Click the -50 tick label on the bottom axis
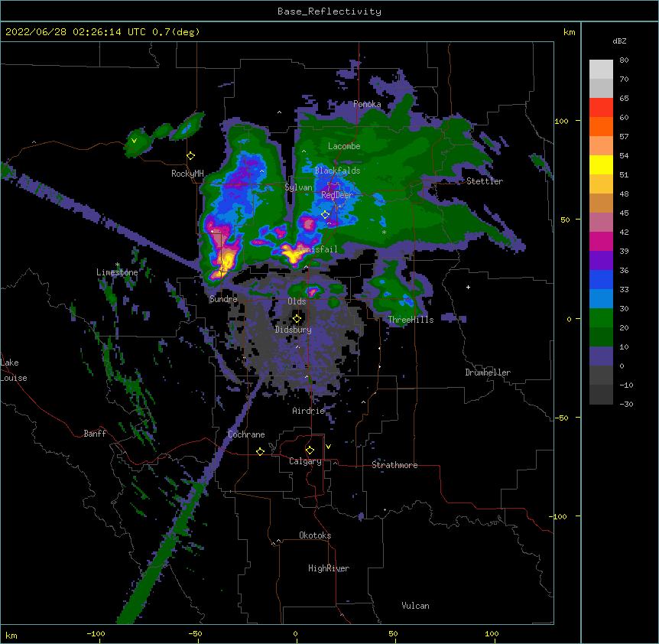 (x=195, y=633)
